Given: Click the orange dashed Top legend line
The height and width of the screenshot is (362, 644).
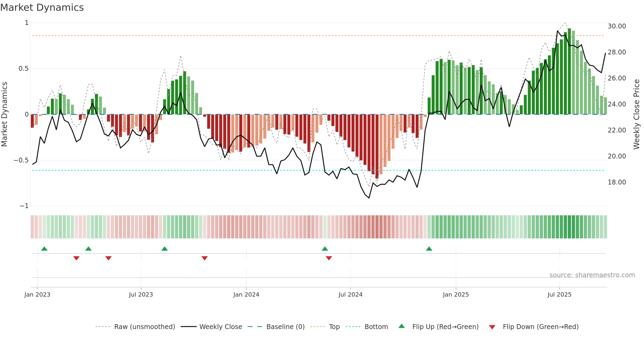Looking at the screenshot, I should tap(317, 327).
